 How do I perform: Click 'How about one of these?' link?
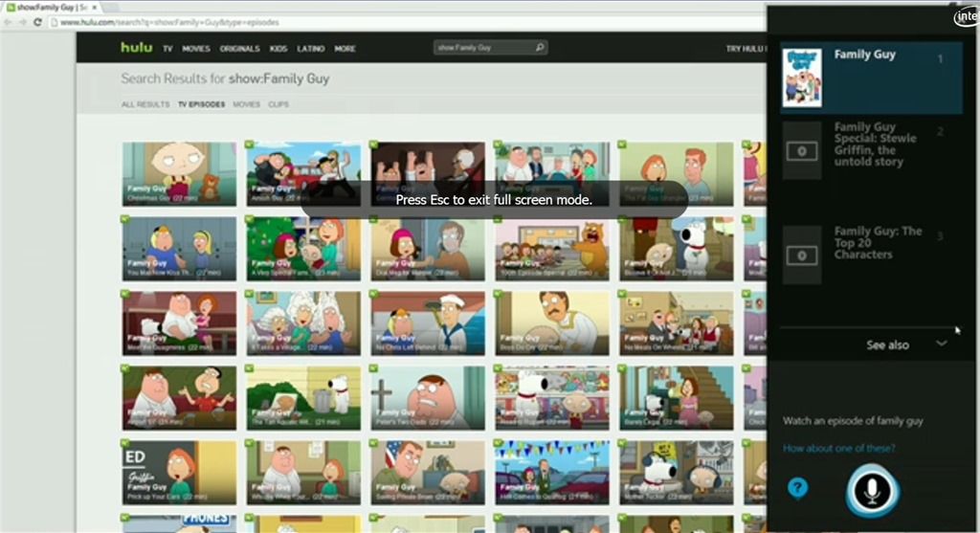click(838, 448)
